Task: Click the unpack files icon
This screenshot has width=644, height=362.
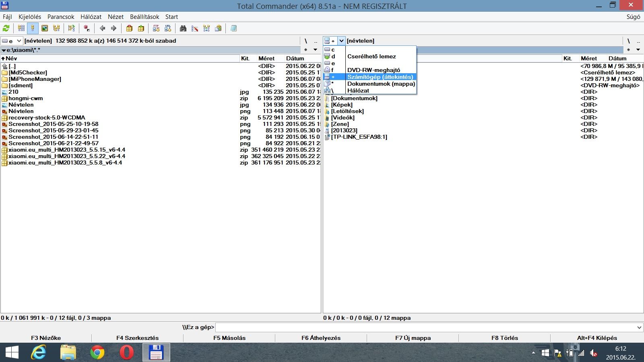Action: [141, 28]
